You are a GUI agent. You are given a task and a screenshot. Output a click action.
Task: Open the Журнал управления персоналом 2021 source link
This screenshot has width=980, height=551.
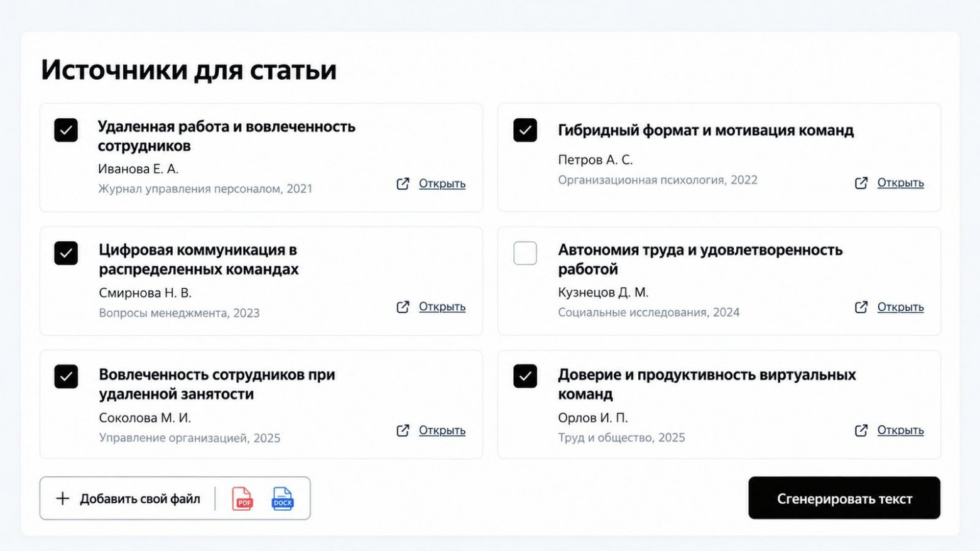coord(442,183)
